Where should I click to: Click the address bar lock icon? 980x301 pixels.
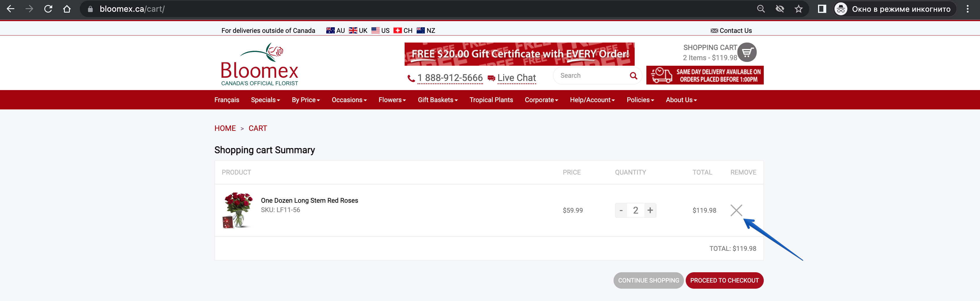(90, 9)
